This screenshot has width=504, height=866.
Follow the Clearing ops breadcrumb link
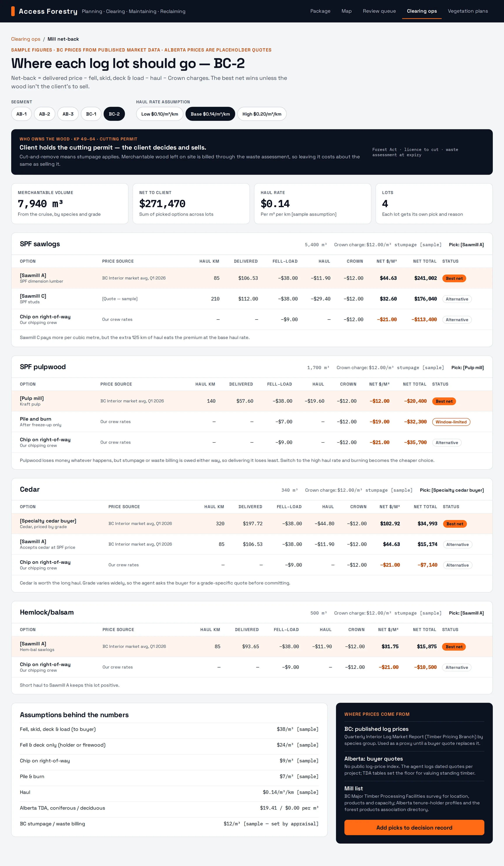26,39
